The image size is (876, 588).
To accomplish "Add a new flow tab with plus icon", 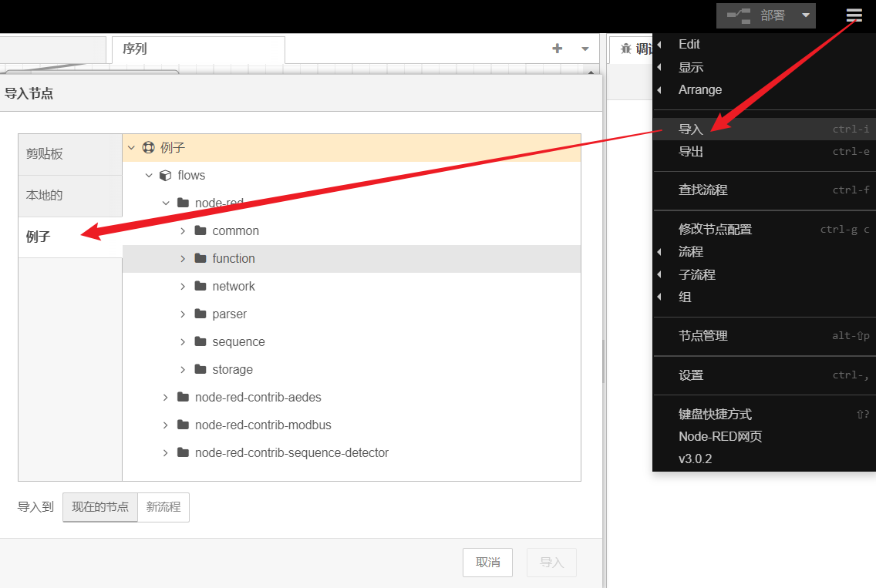I will pyautogui.click(x=557, y=49).
